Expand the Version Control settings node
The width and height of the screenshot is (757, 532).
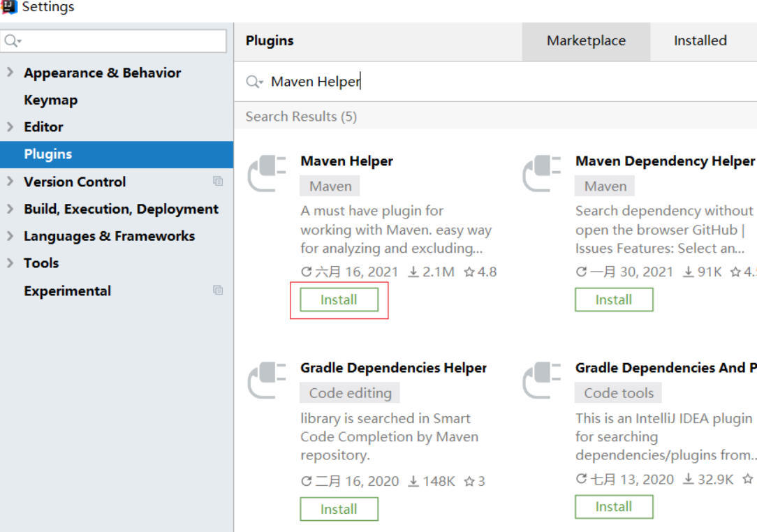click(10, 182)
